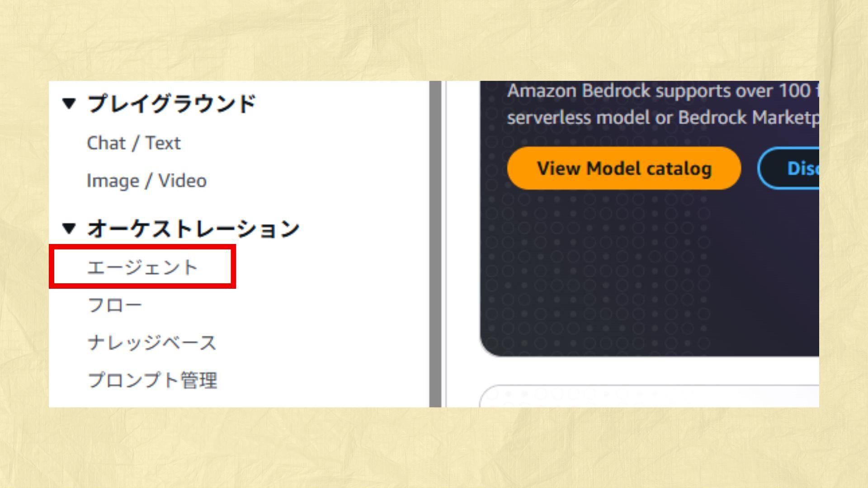
Task: Open the Image / Video playground
Action: [x=146, y=181]
